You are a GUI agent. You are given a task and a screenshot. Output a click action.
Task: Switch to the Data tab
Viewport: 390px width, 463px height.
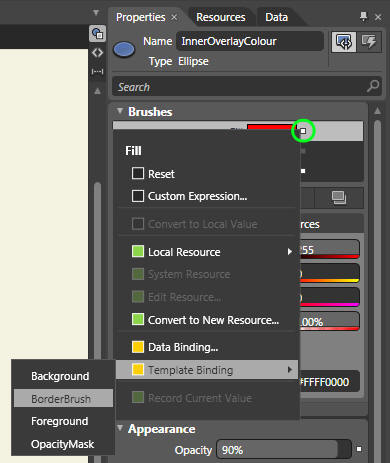(x=276, y=17)
